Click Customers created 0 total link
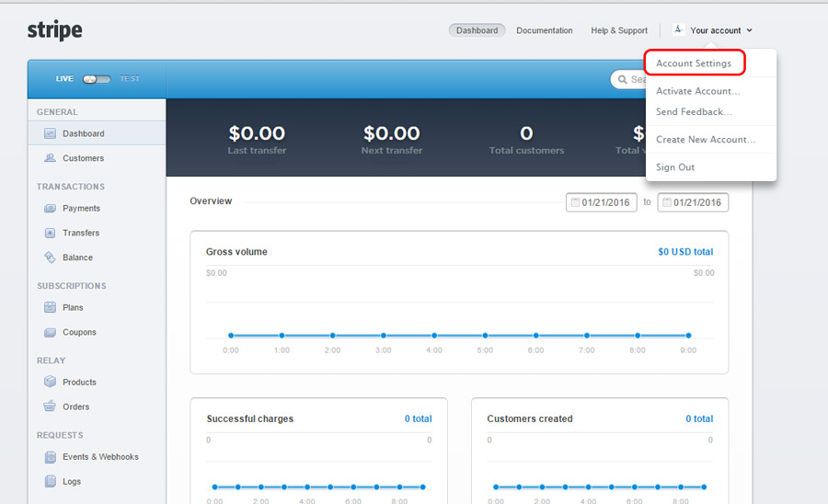 (x=699, y=418)
